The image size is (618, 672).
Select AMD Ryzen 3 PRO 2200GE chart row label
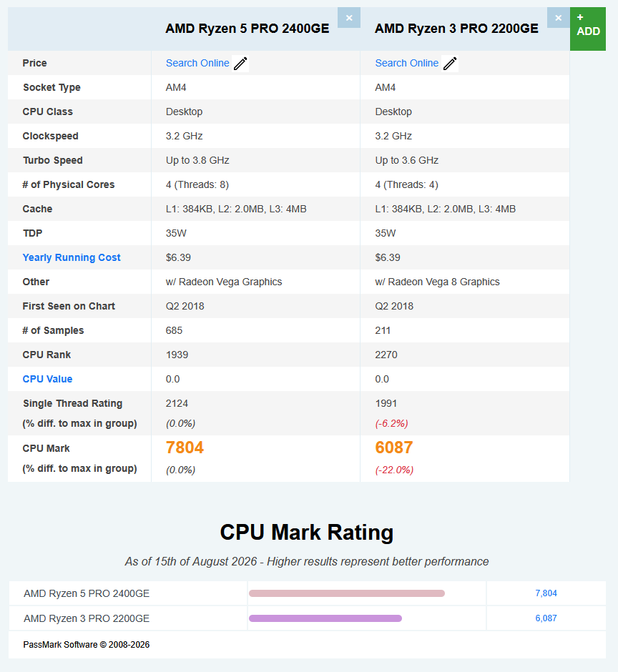point(87,618)
